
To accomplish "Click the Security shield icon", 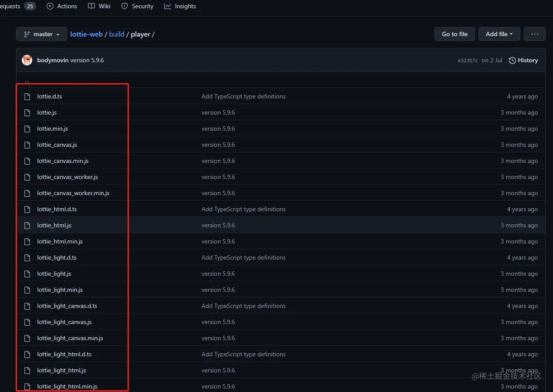I will pyautogui.click(x=125, y=6).
